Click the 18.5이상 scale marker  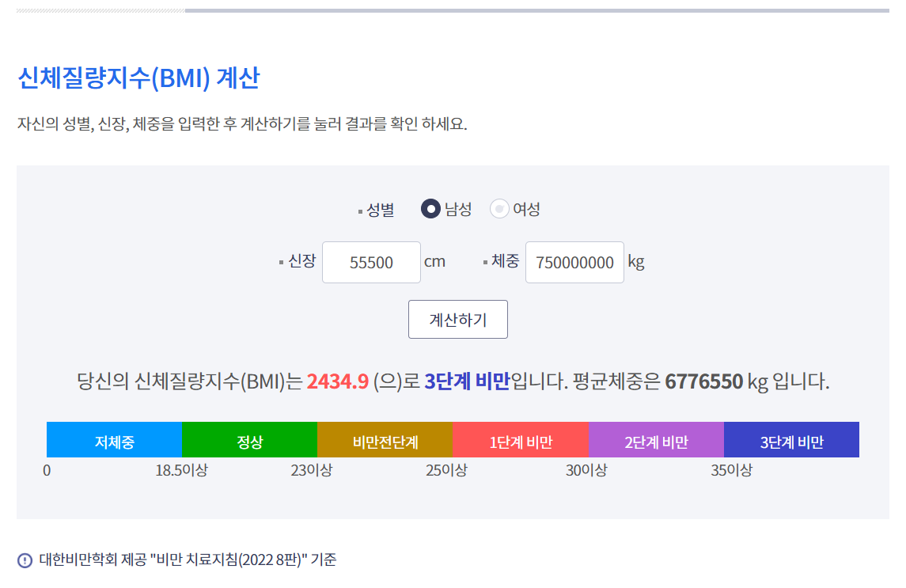pyautogui.click(x=181, y=471)
